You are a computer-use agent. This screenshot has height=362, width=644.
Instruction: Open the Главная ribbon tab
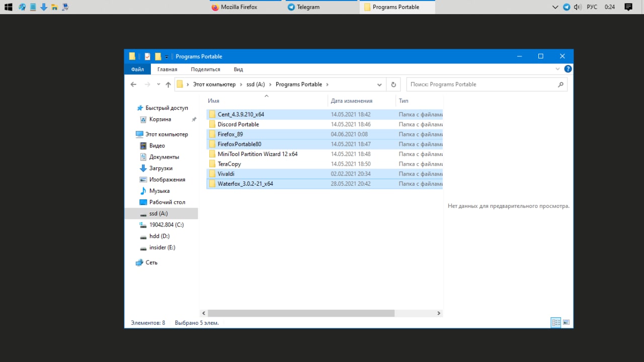pos(167,69)
